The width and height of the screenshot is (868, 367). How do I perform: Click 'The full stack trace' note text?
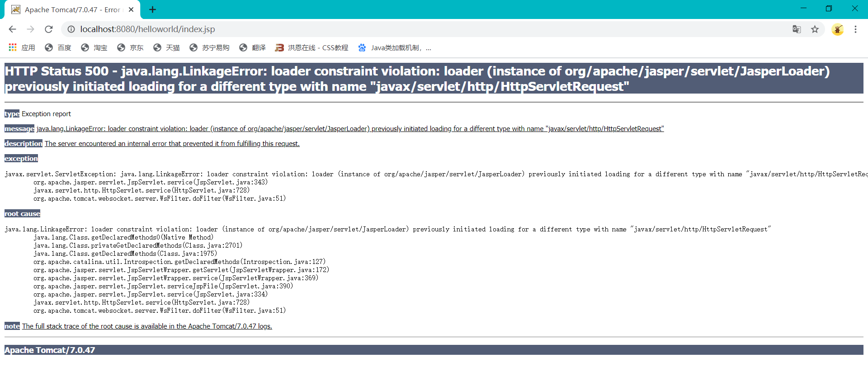pyautogui.click(x=147, y=326)
